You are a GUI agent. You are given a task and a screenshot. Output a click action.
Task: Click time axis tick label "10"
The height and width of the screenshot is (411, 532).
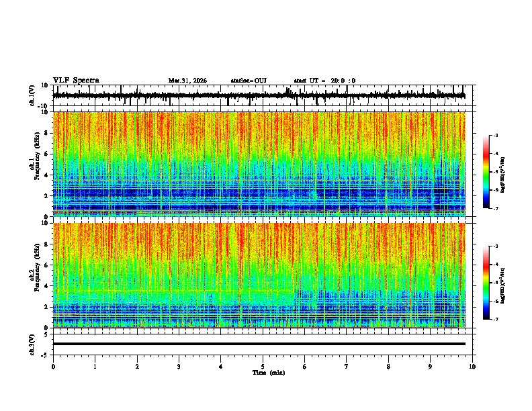(x=472, y=367)
